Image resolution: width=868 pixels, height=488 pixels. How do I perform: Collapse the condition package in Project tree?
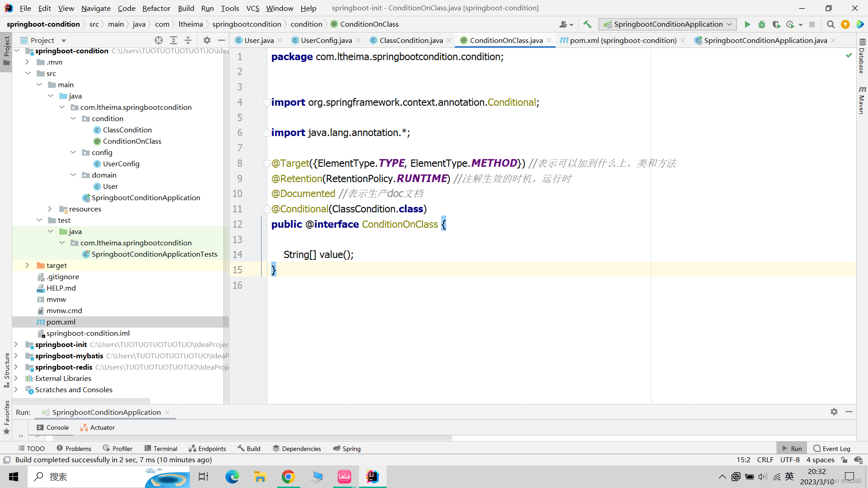pos(73,118)
